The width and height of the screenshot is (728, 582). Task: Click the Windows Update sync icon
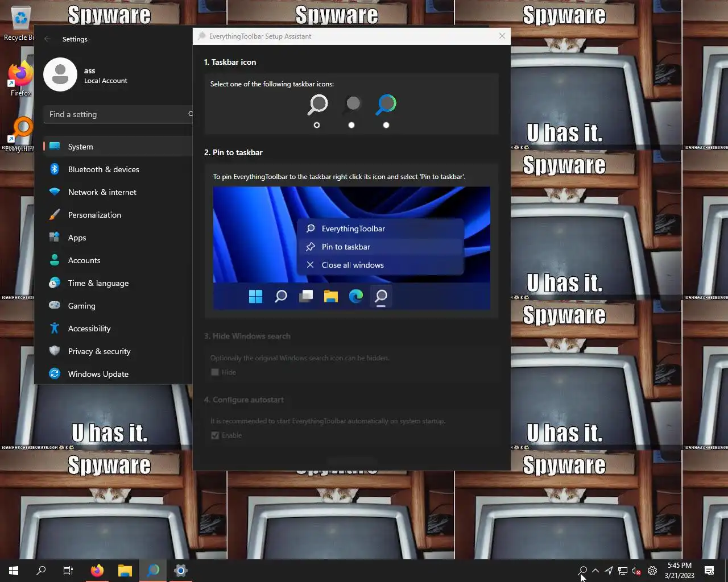pos(55,373)
